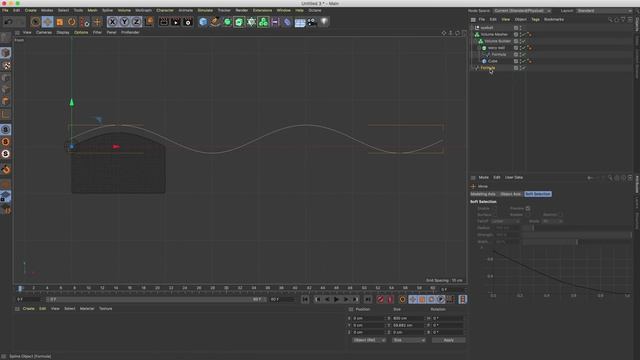The width and height of the screenshot is (640, 360).
Task: Toggle the X axis lock
Action: point(112,22)
